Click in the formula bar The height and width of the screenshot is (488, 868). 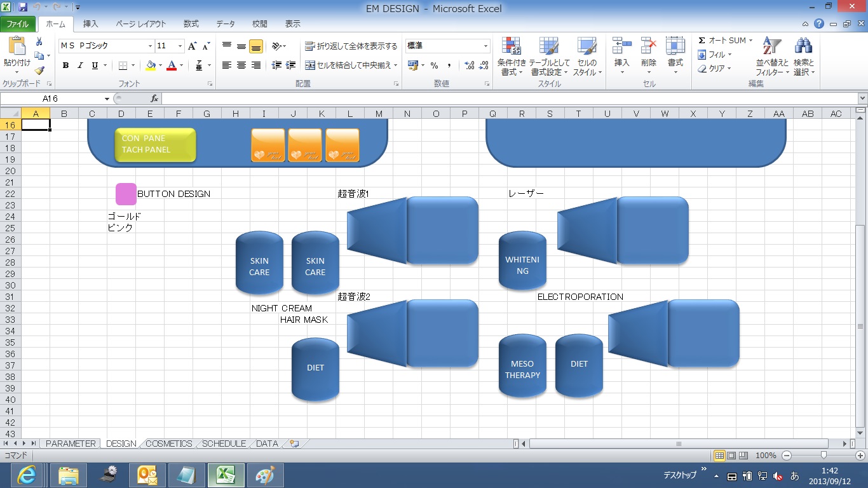pyautogui.click(x=509, y=99)
